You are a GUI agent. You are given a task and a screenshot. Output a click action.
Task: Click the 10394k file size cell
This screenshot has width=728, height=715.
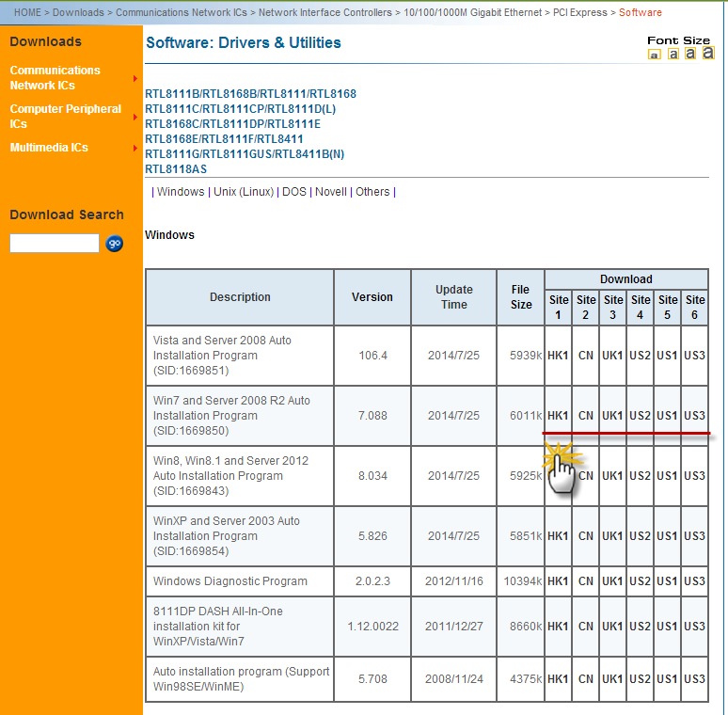click(520, 581)
